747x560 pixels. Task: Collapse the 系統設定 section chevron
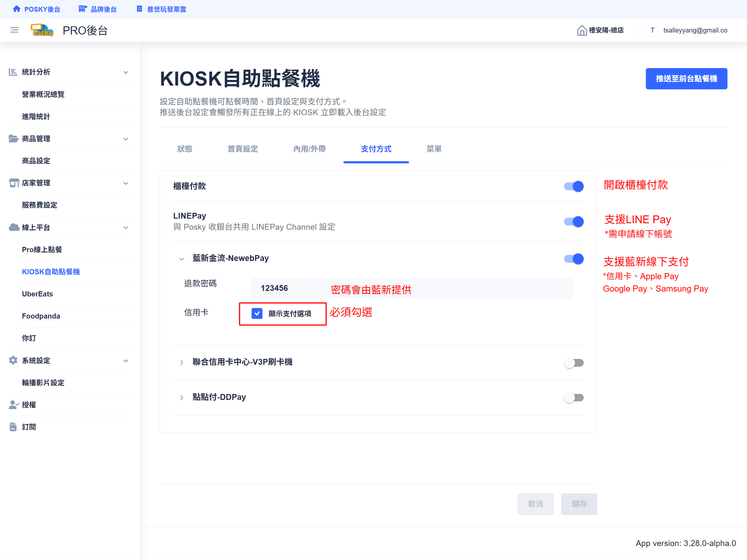coord(126,361)
